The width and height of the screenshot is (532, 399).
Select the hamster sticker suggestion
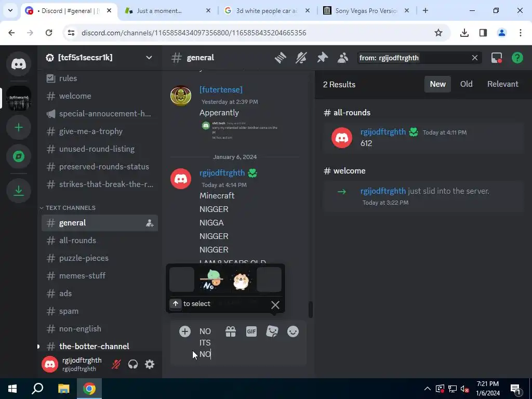pos(241,280)
